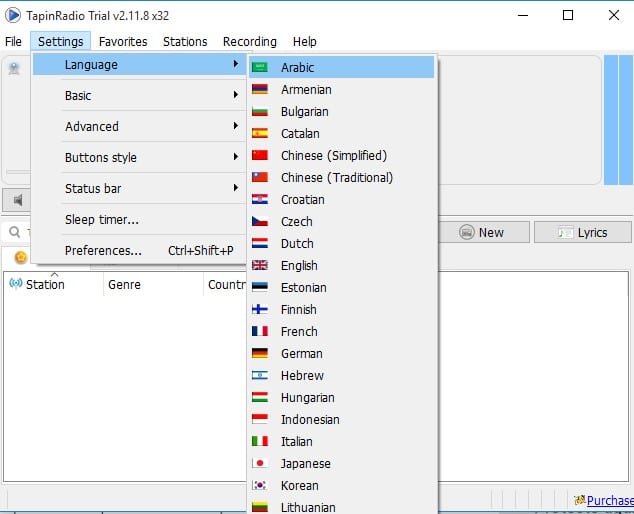Viewport: 634px width, 514px height.
Task: Open the Favorites menu
Action: 123,41
